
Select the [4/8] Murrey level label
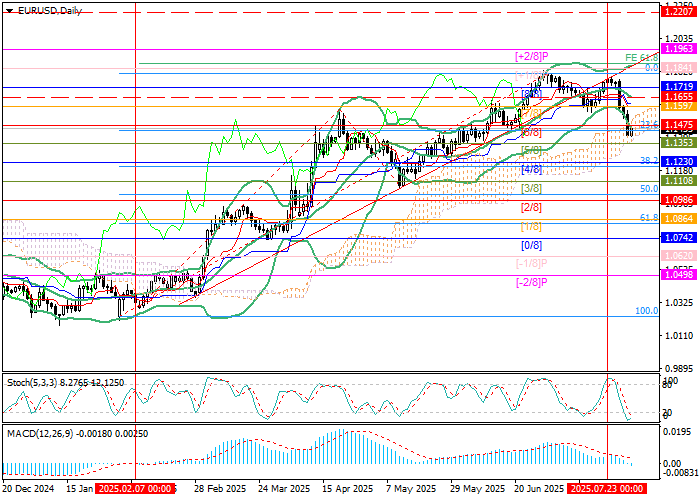pos(531,169)
